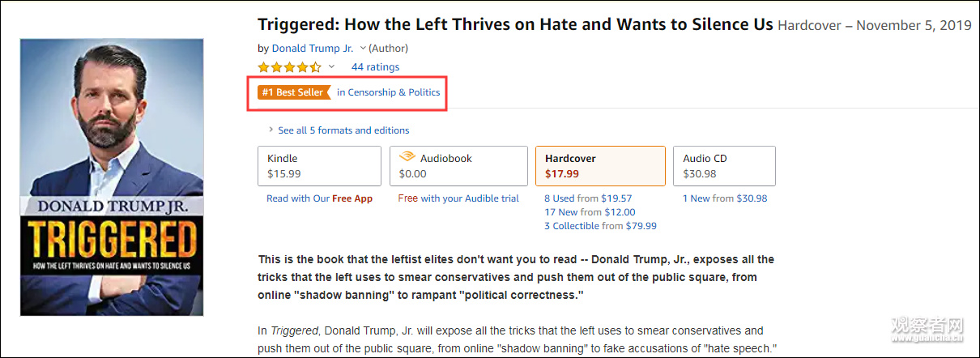Click Read with Our Free App link
Screen dimensions: 980x358
[x=319, y=198]
